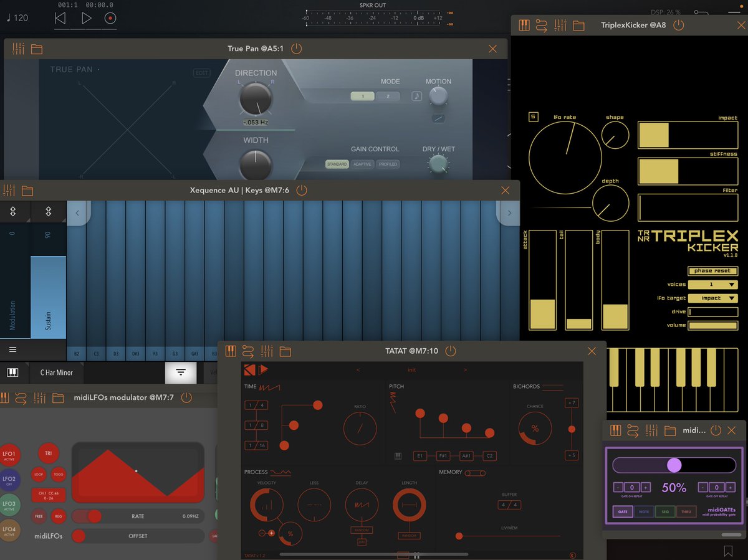Toggle the S button near lfo rate
The width and height of the screenshot is (748, 560).
(533, 116)
